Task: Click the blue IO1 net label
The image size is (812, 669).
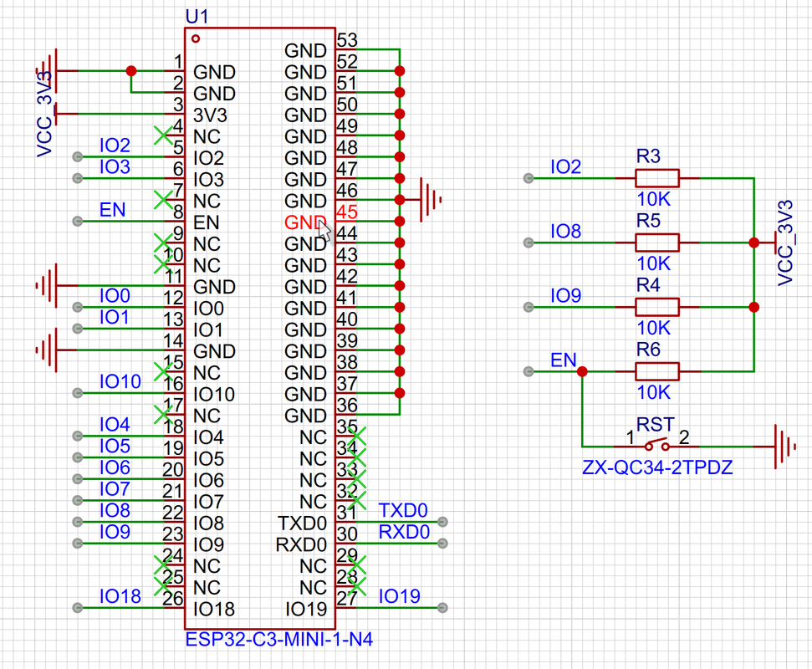Action: tap(114, 317)
